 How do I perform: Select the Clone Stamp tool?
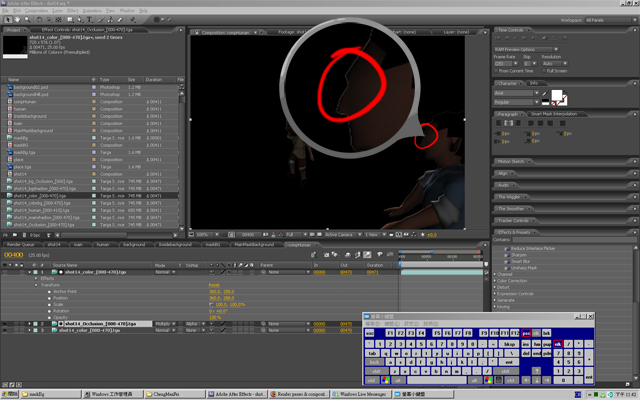pyautogui.click(x=110, y=20)
